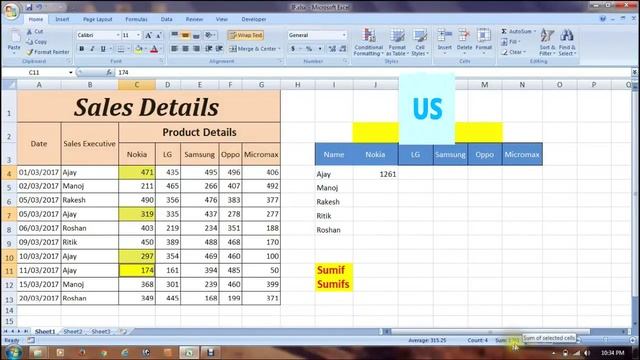Toggle Middle Align

185,36
